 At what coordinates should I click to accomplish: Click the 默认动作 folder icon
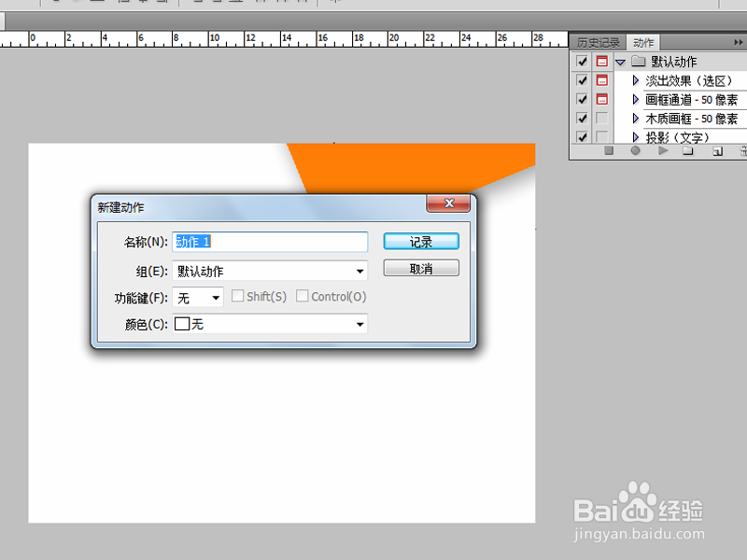(x=638, y=60)
